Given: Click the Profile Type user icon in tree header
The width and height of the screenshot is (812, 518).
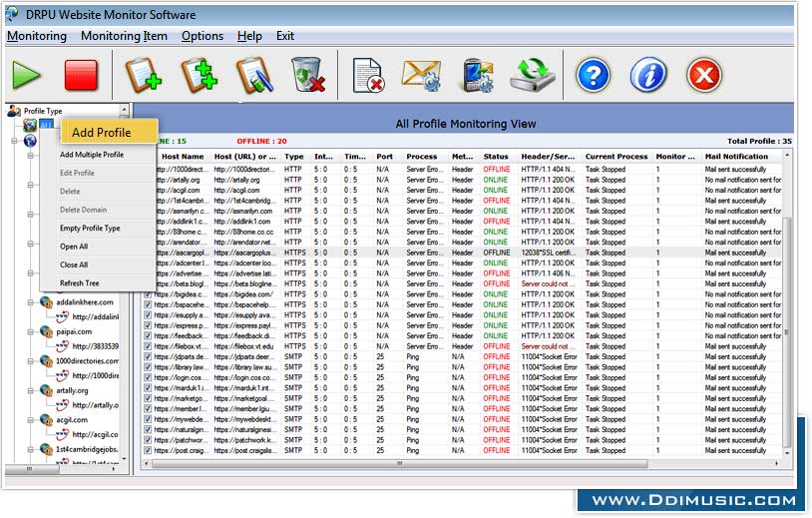Looking at the screenshot, I should 14,111.
